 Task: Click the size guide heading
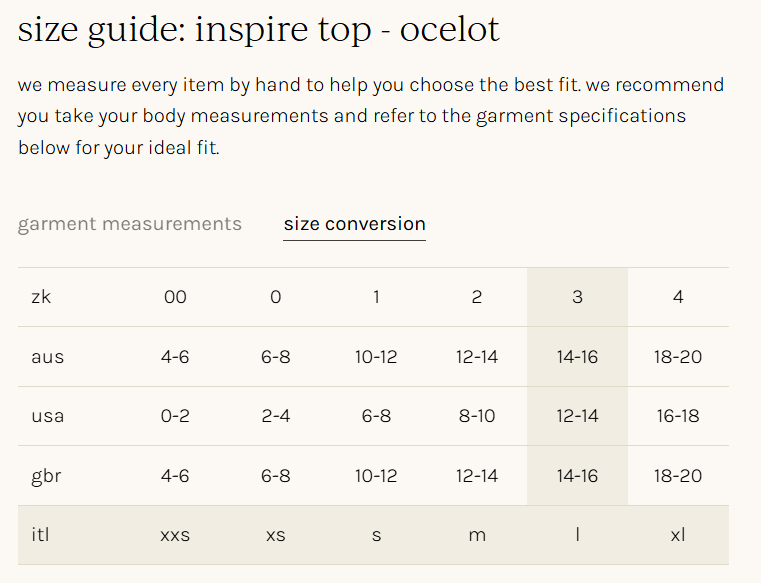259,31
